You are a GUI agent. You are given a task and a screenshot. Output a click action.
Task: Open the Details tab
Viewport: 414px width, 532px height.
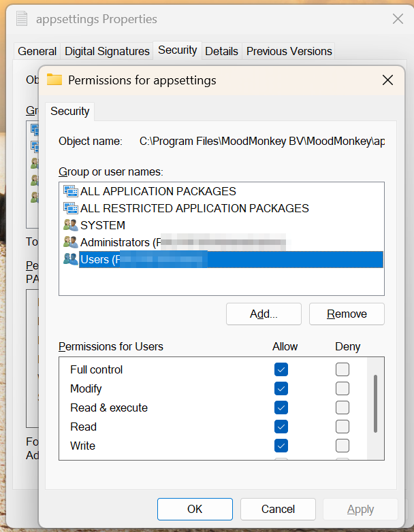click(221, 51)
